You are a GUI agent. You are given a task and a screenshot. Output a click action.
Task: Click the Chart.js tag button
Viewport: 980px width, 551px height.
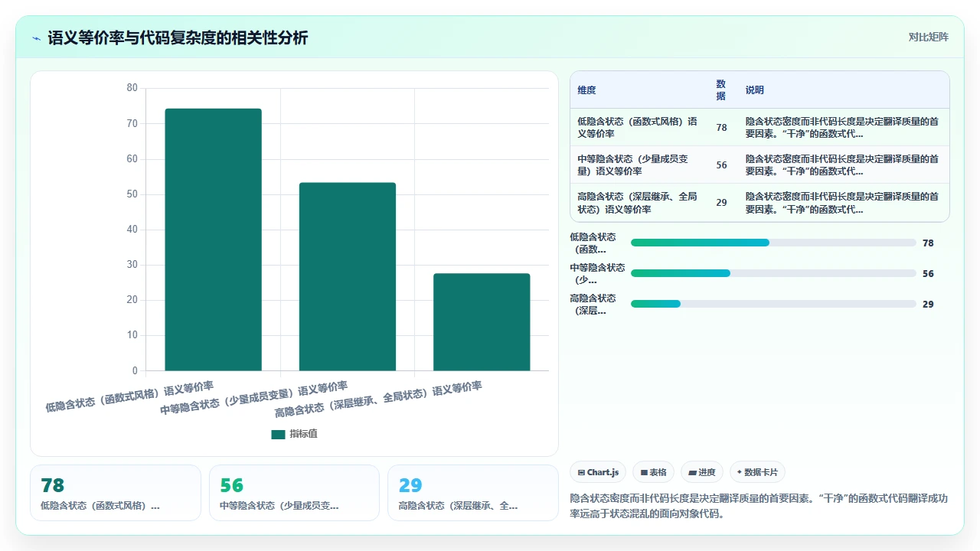[x=598, y=472]
